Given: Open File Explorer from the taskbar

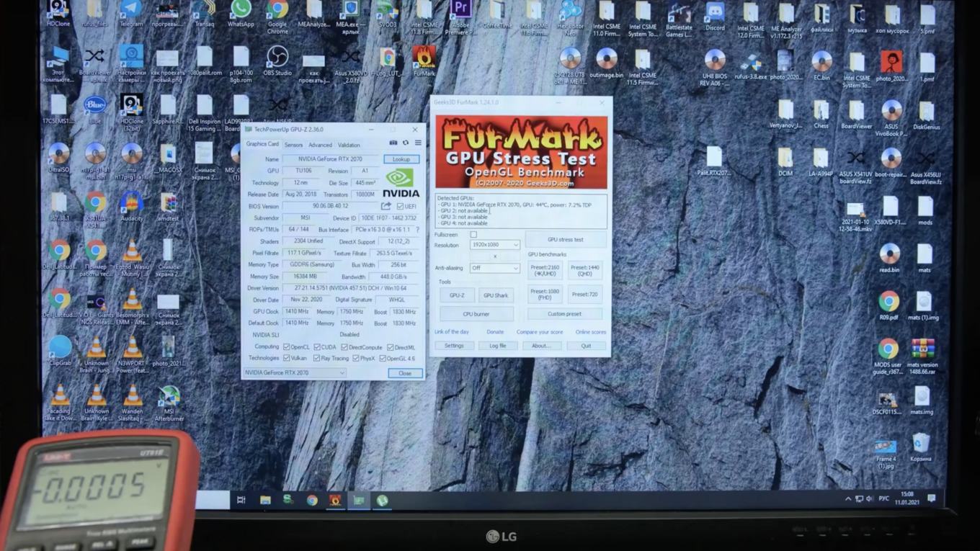Looking at the screenshot, I should pos(265,500).
